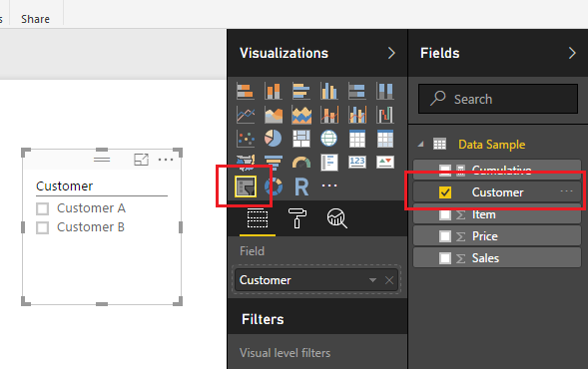
Task: Open More options on the slicer visual
Action: (x=166, y=160)
